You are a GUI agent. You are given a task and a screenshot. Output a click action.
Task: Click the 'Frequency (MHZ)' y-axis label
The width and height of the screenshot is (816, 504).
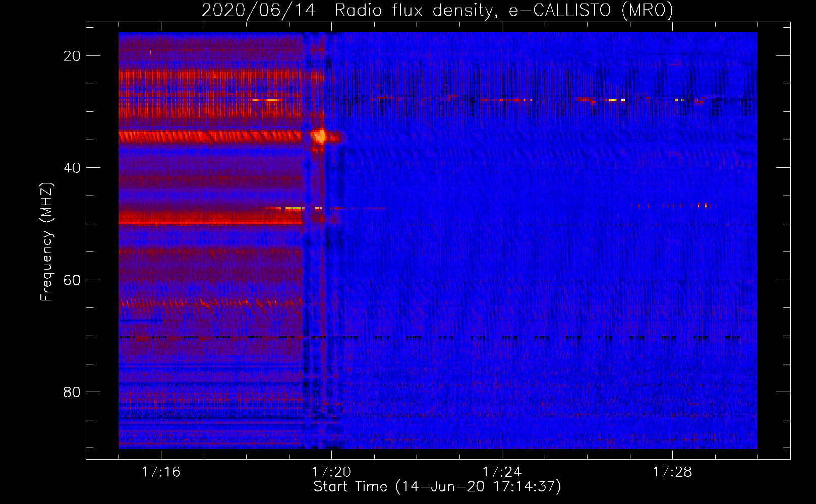[46, 242]
